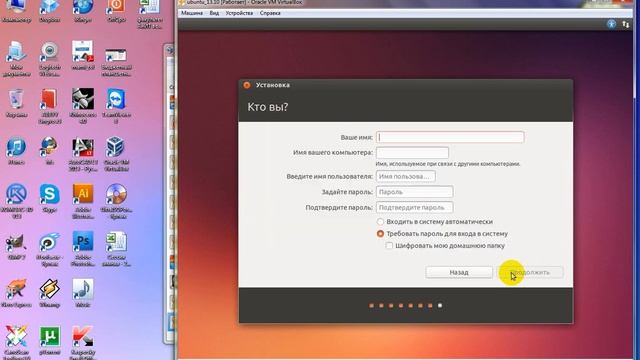640x360 pixels.
Task: Select 'Требовать пароль для входа в систему' option
Action: tap(380, 234)
